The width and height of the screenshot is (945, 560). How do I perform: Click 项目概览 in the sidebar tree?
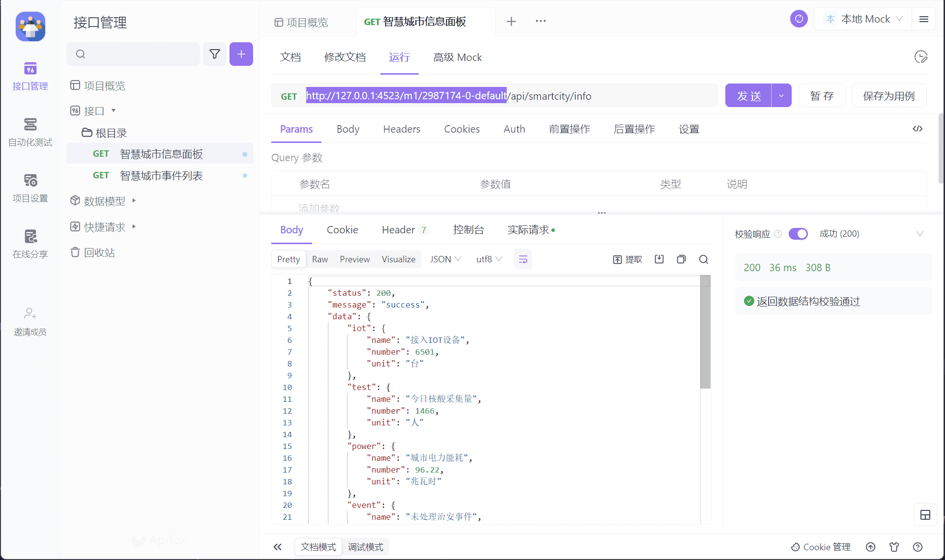(x=98, y=85)
